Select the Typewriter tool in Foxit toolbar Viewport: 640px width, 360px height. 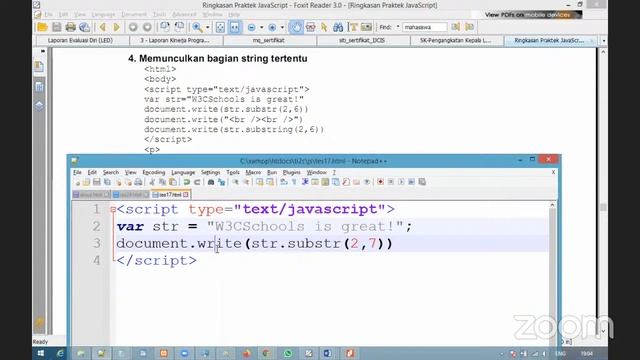(x=352, y=27)
